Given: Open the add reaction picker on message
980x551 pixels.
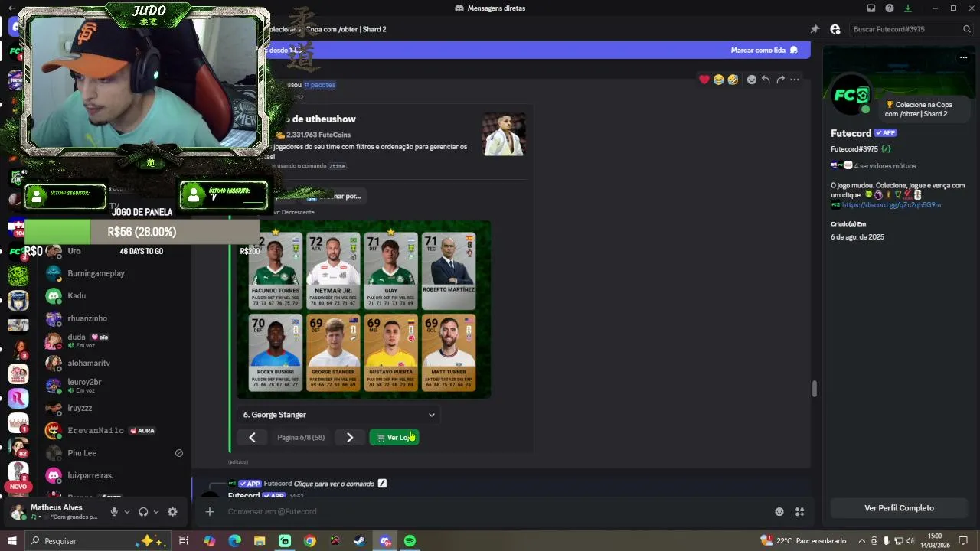Looking at the screenshot, I should (752, 80).
